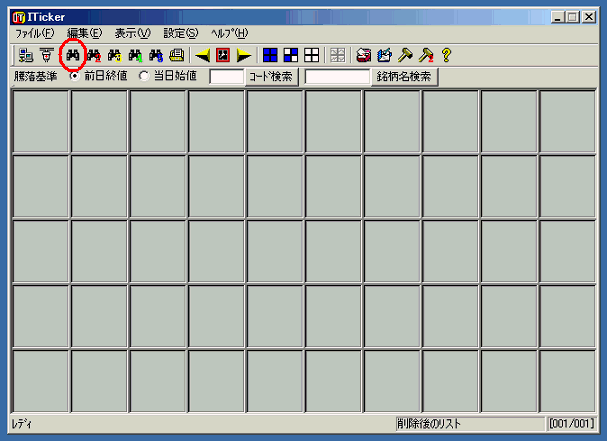Open the ファイル(F) menu
The width and height of the screenshot is (607, 441).
click(34, 34)
